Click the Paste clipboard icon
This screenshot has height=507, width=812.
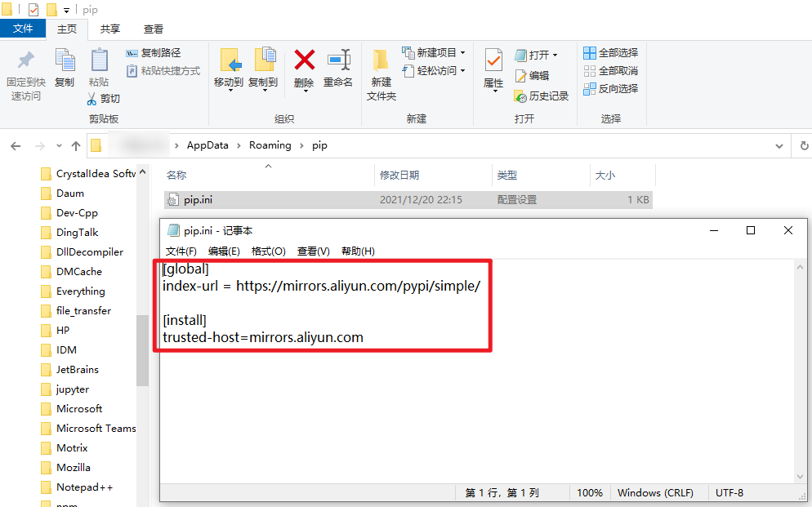[99, 60]
